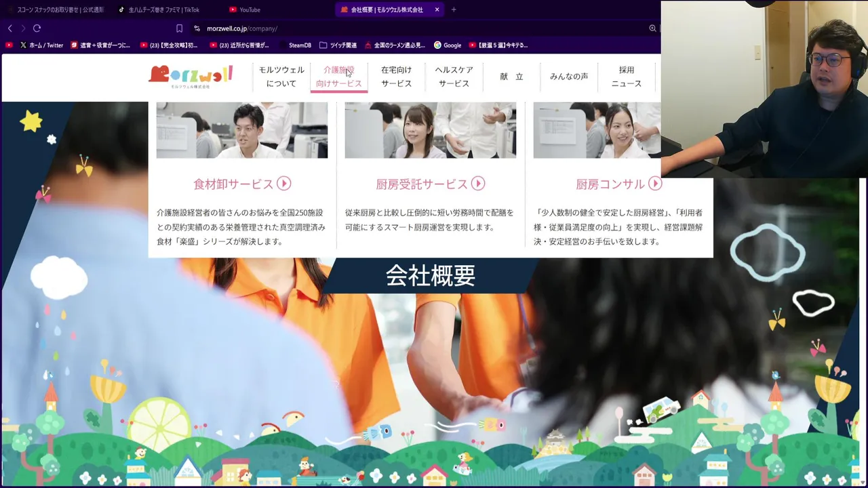Click the arrow icon beside 食材卸サービス
This screenshot has height=488, width=868.
click(x=284, y=184)
